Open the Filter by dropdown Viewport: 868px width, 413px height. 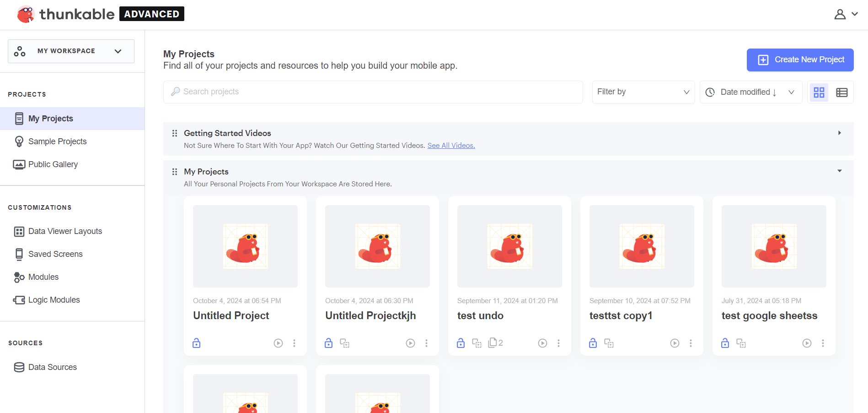click(x=643, y=92)
